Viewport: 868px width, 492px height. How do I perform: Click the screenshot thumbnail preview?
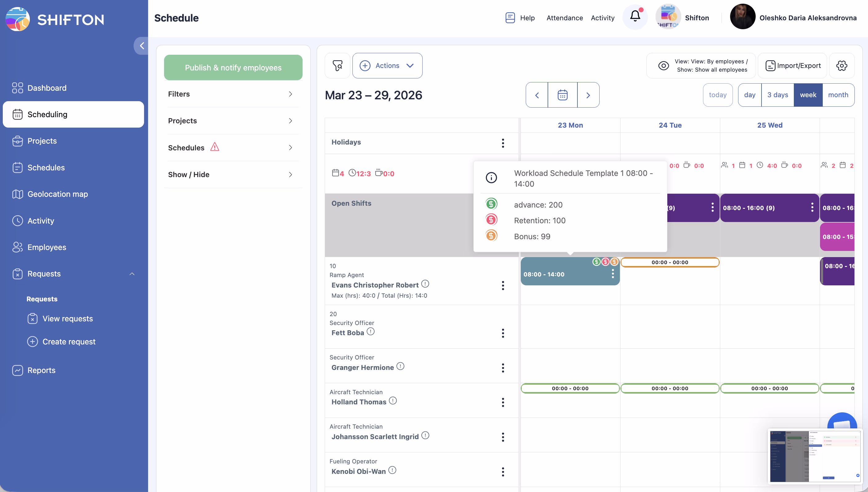tap(814, 456)
